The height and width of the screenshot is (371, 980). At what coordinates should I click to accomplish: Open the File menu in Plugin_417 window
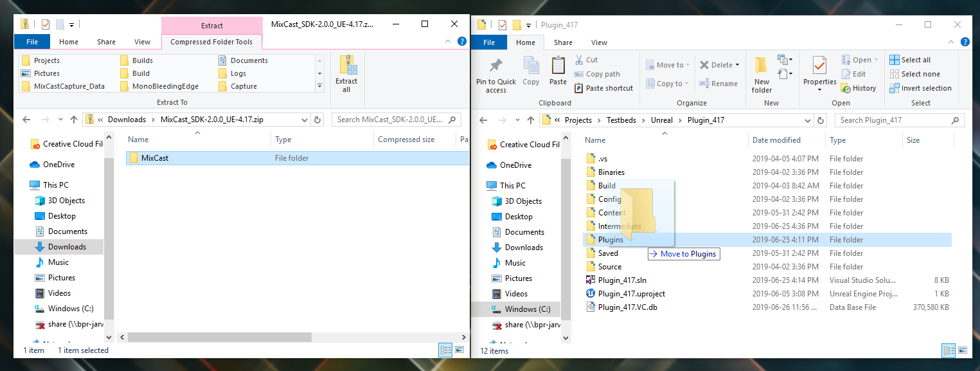(x=489, y=42)
